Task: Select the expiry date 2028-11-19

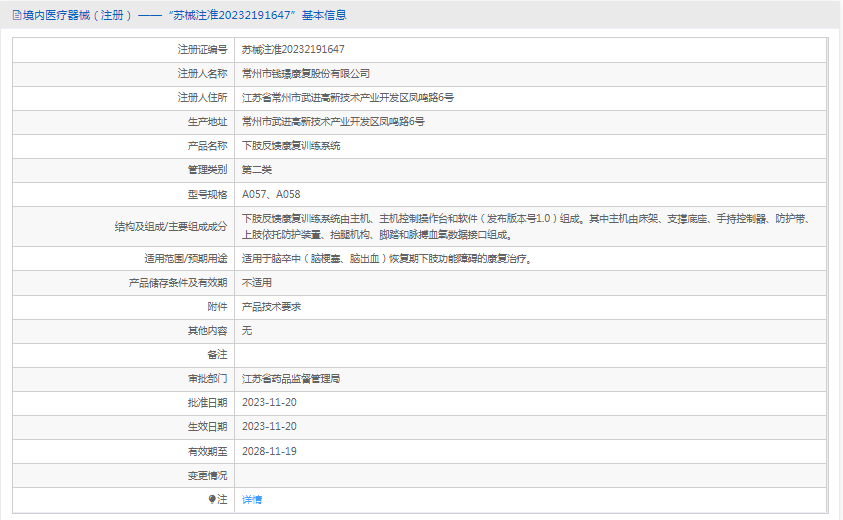Action: point(269,451)
